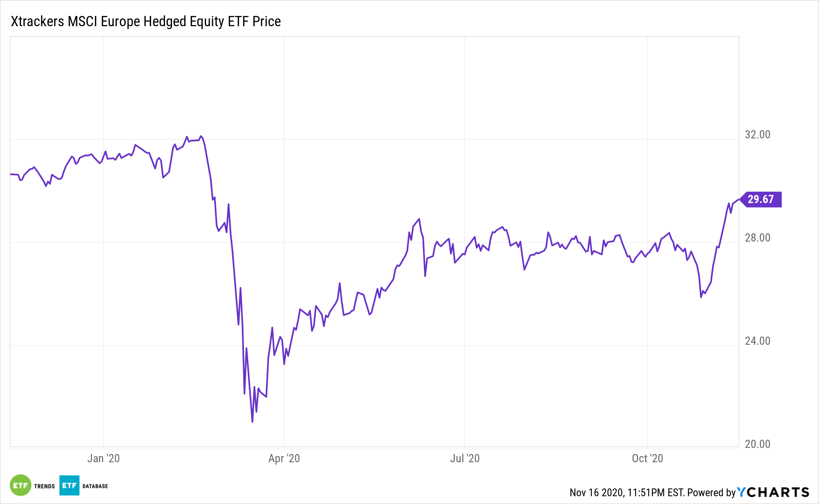Screen dimensions: 819x504
Task: Click the 20.00 y-axis value
Action: coord(757,444)
